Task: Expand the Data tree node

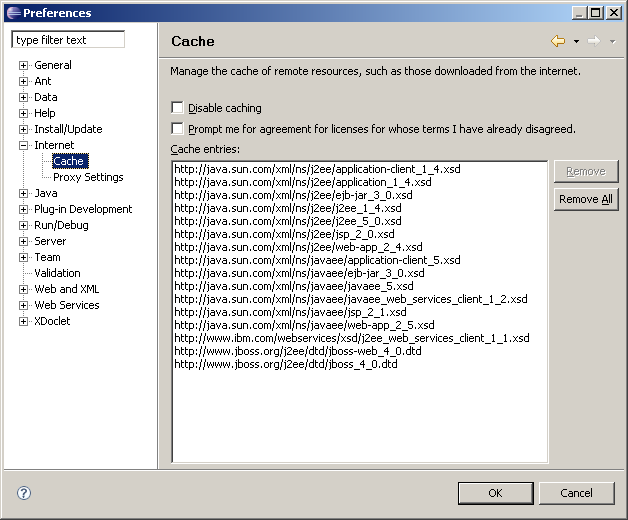Action: point(23,97)
